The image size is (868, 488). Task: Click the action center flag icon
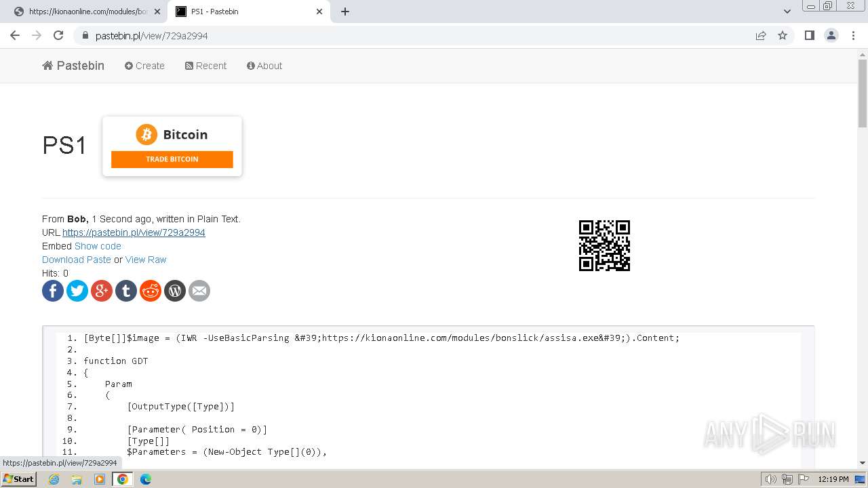[x=802, y=479]
